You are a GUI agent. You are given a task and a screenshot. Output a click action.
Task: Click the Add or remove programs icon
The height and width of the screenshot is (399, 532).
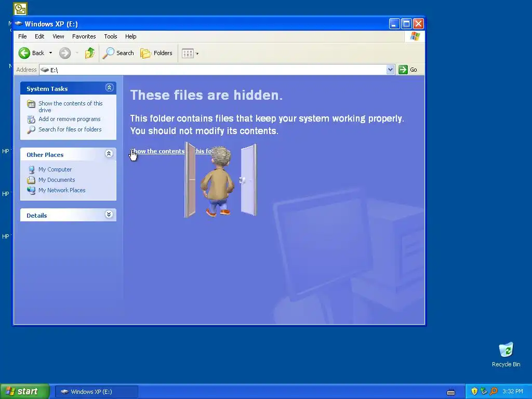31,119
